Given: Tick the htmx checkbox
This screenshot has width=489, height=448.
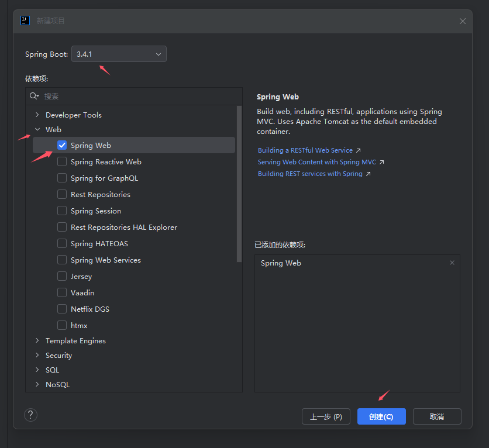Looking at the screenshot, I should 62,325.
